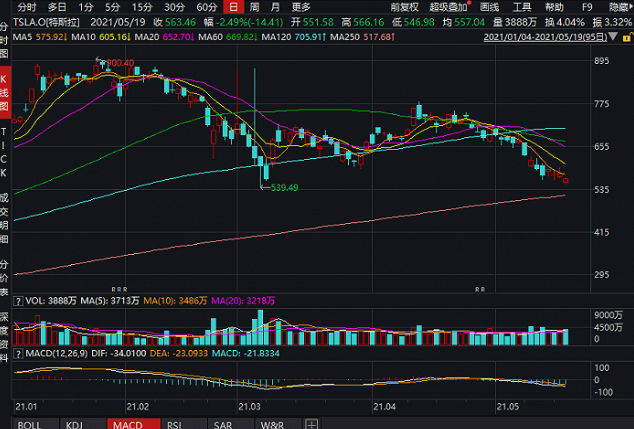Click the DIF: -34.0100 value
634x429 pixels.
(x=119, y=354)
